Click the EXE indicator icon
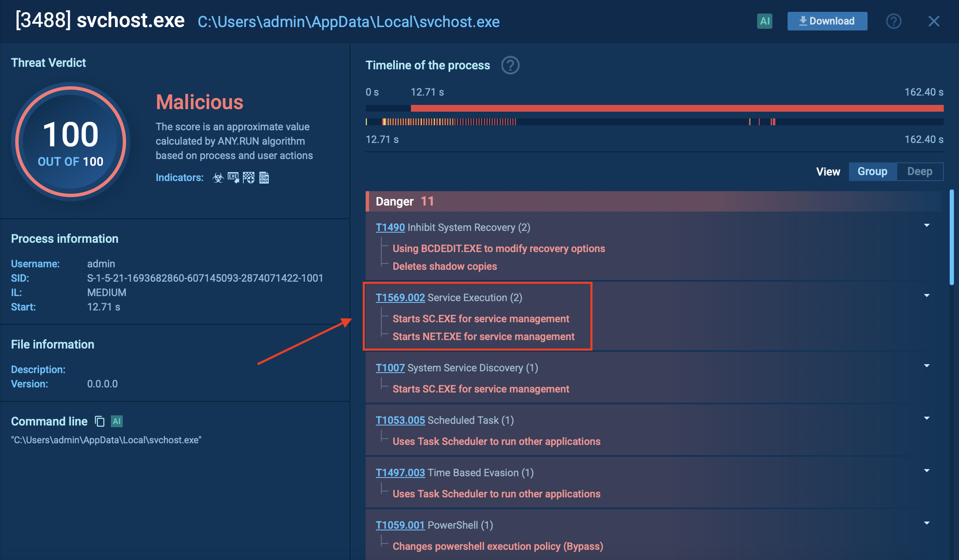Screen dimensions: 959x560 click(233, 178)
